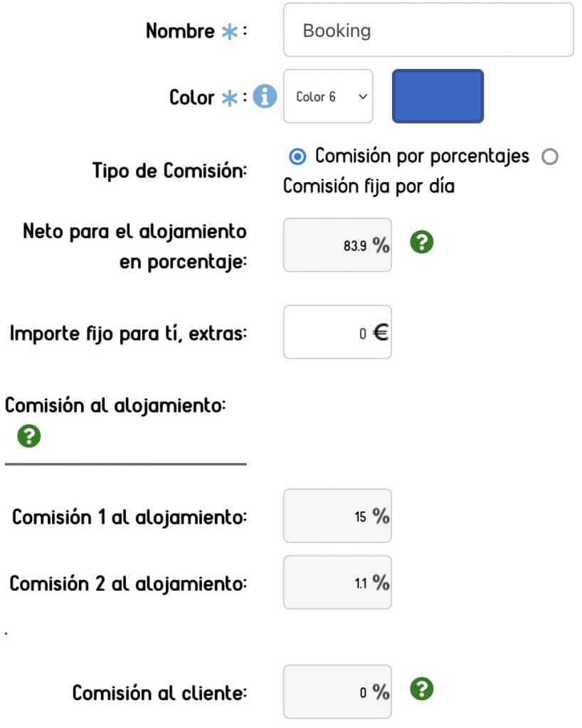Click the Importe fijo para tí euro field
This screenshot has height=728, width=582.
coord(337,332)
